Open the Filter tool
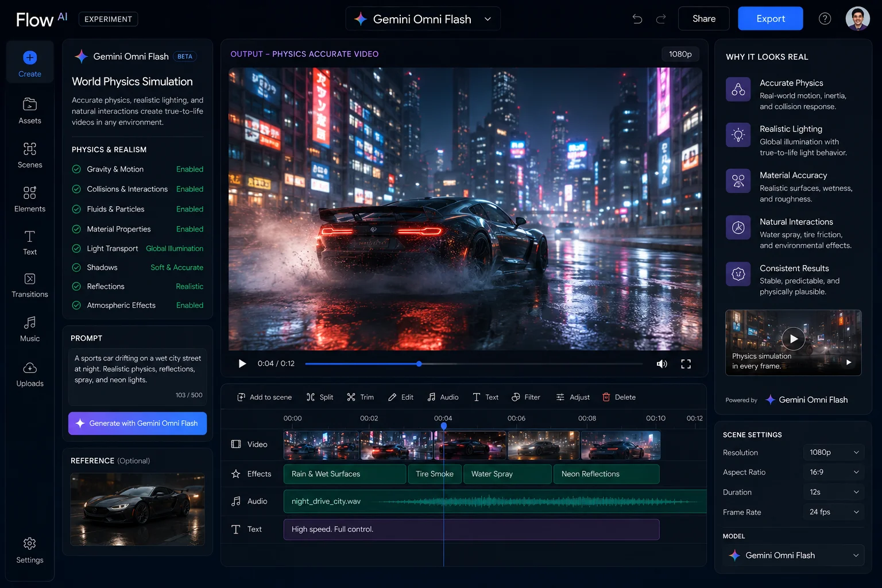 click(526, 397)
